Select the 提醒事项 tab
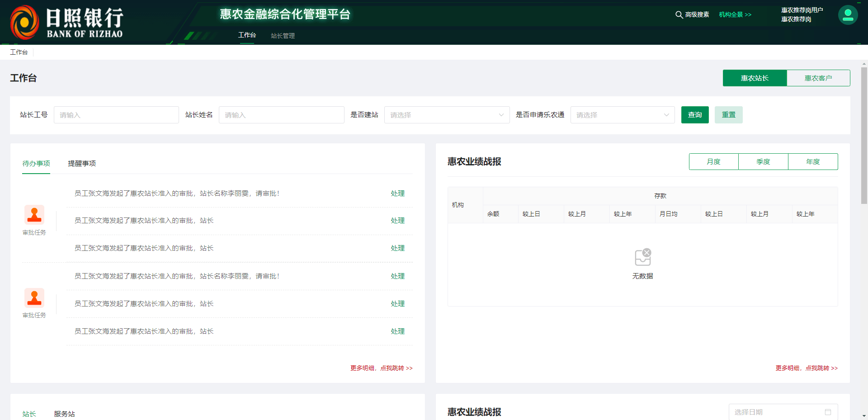Image resolution: width=868 pixels, height=420 pixels. coord(82,163)
